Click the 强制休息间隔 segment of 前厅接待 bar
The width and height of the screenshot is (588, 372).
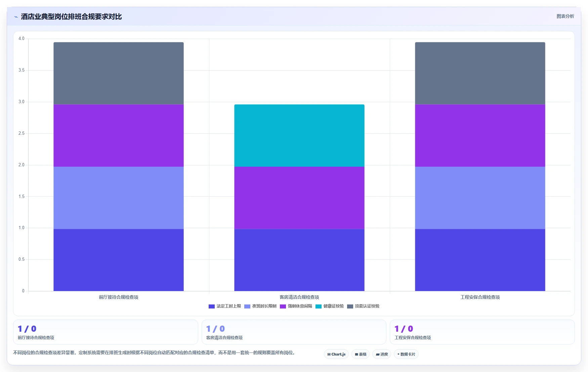119,135
